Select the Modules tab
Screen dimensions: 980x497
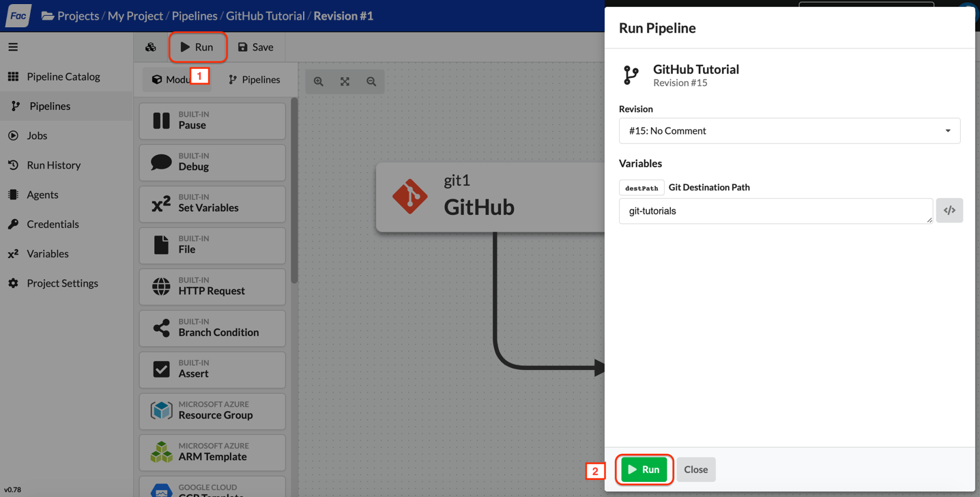pyautogui.click(x=171, y=80)
